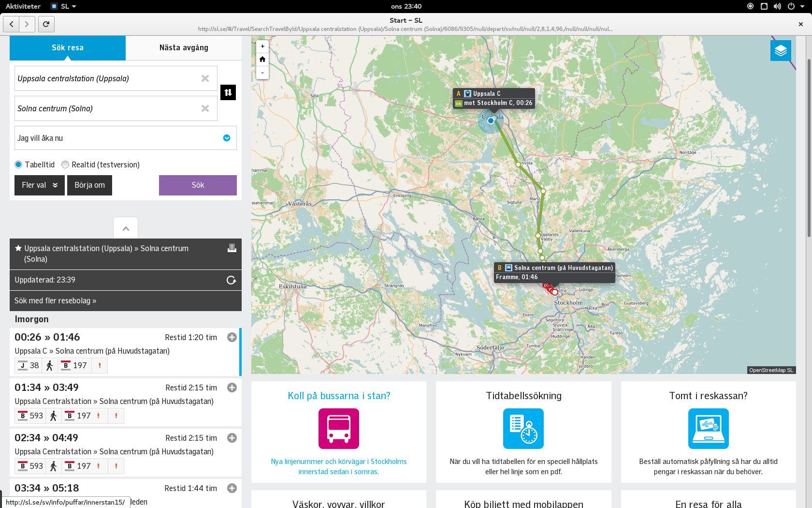This screenshot has width=812, height=508.
Task: Refresh the updated trip results
Action: coord(231,280)
